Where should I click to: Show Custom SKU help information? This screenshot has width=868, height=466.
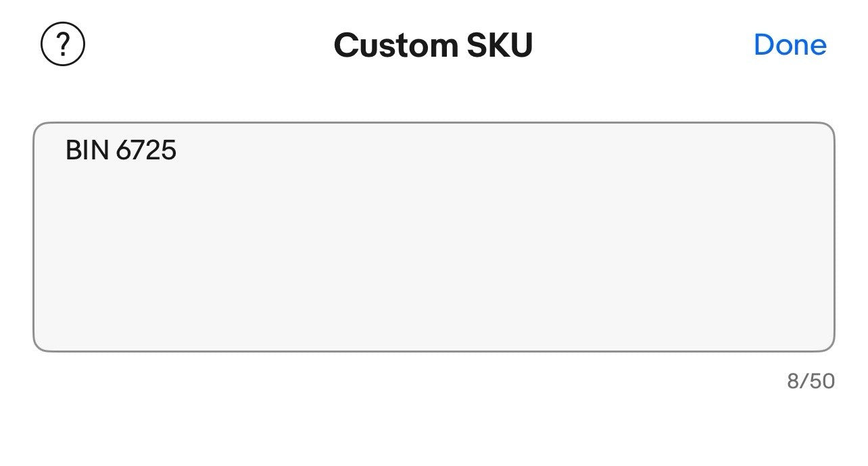63,45
